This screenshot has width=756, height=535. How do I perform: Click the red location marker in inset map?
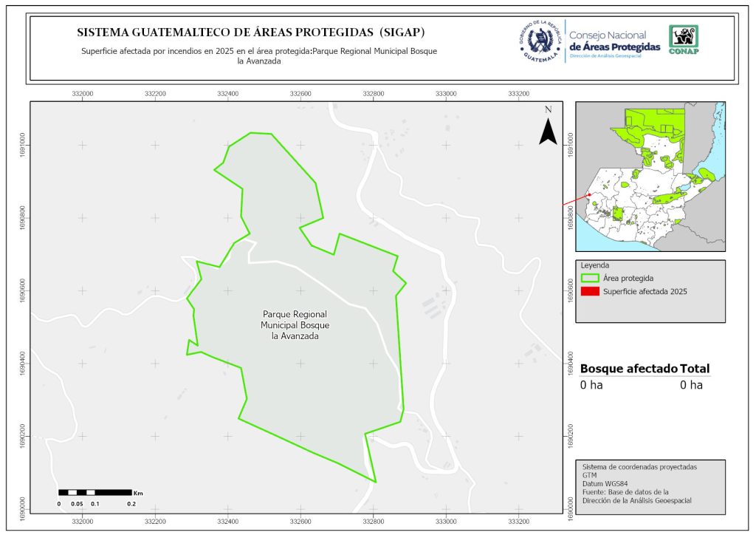coord(589,195)
